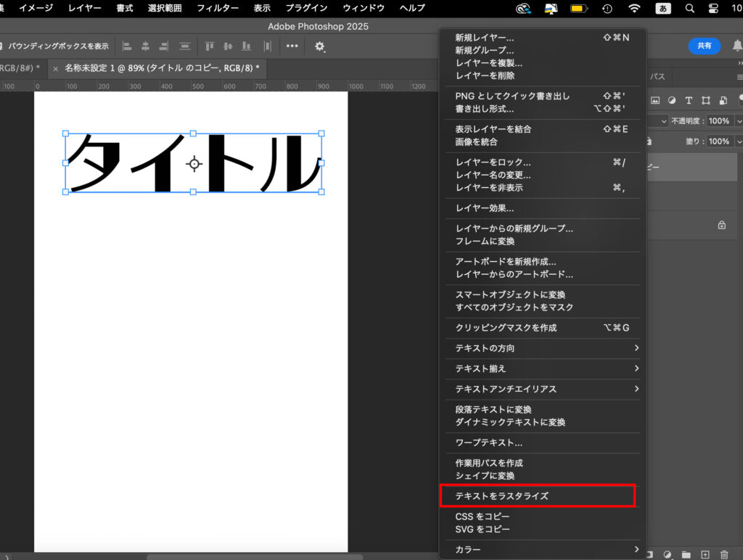The image size is (743, 560).
Task: Open the options bar gear settings
Action: pyautogui.click(x=319, y=46)
